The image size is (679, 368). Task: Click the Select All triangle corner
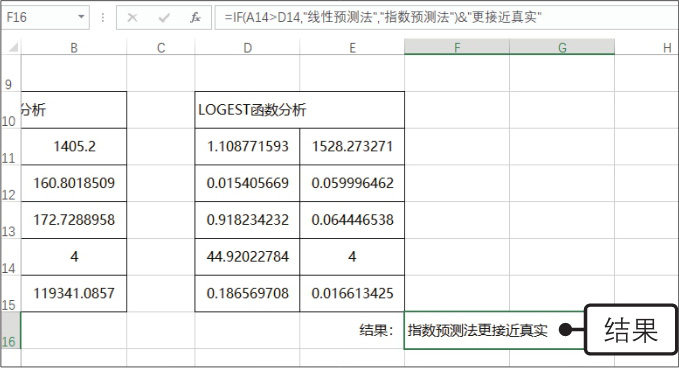click(x=13, y=47)
